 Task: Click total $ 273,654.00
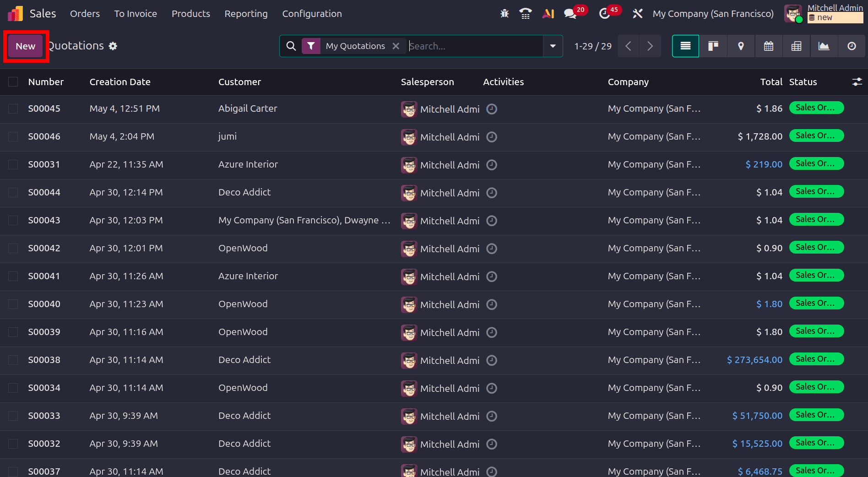click(754, 360)
